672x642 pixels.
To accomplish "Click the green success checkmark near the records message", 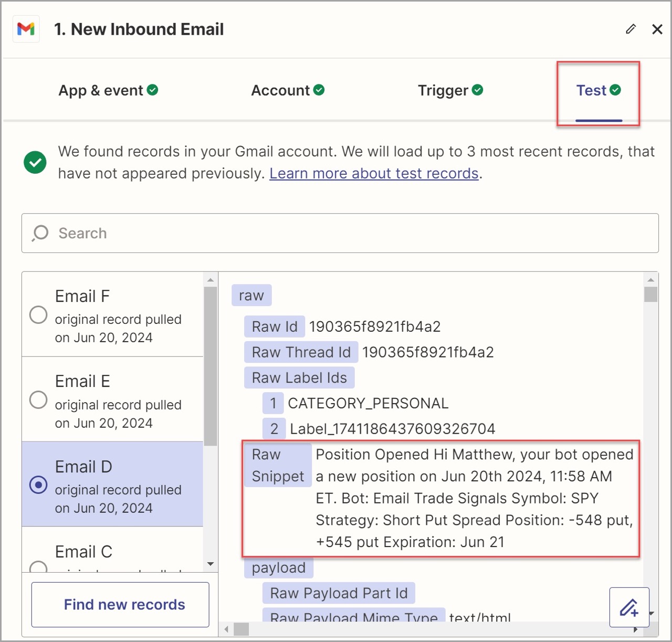I will (x=35, y=163).
